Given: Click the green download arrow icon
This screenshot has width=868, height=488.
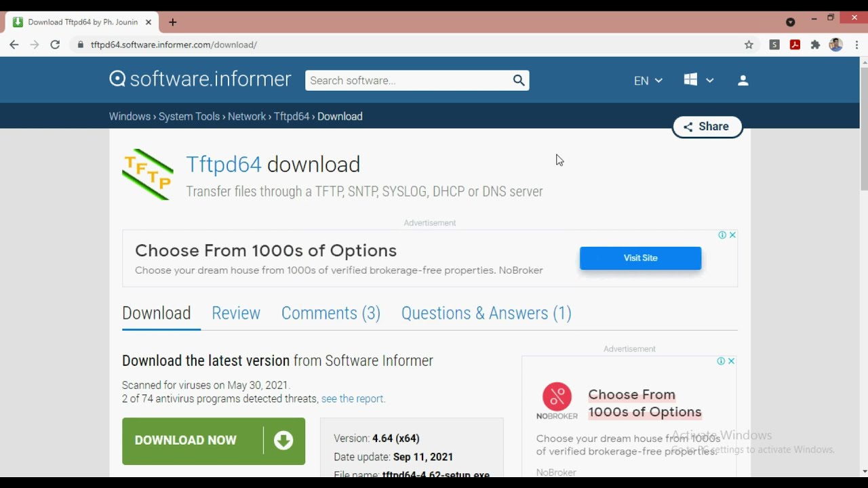Looking at the screenshot, I should click(283, 441).
